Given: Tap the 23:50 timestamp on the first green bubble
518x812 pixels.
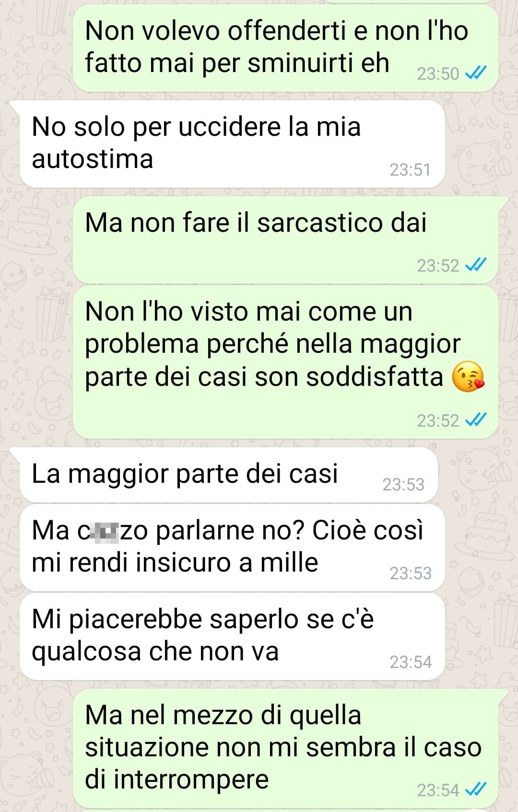Looking at the screenshot, I should pos(438,74).
